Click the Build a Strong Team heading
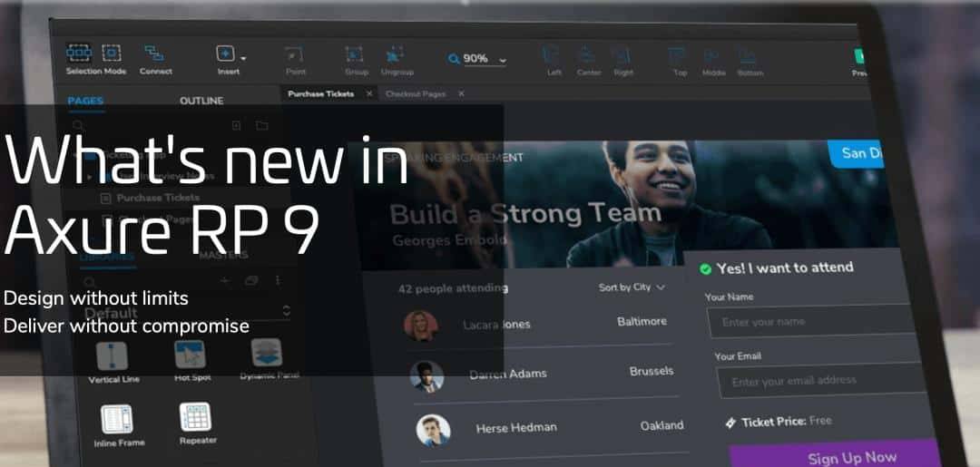Screen dimensions: 980x467 [x=525, y=214]
